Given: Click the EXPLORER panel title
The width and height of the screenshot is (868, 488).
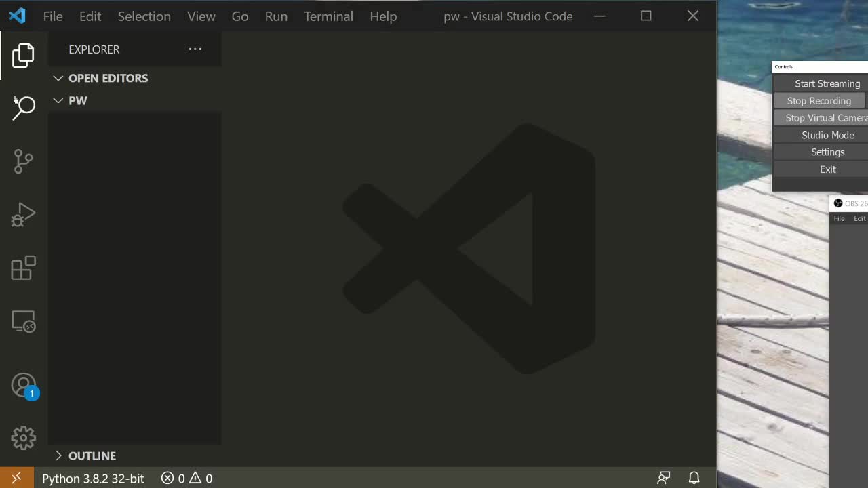Looking at the screenshot, I should click(94, 49).
